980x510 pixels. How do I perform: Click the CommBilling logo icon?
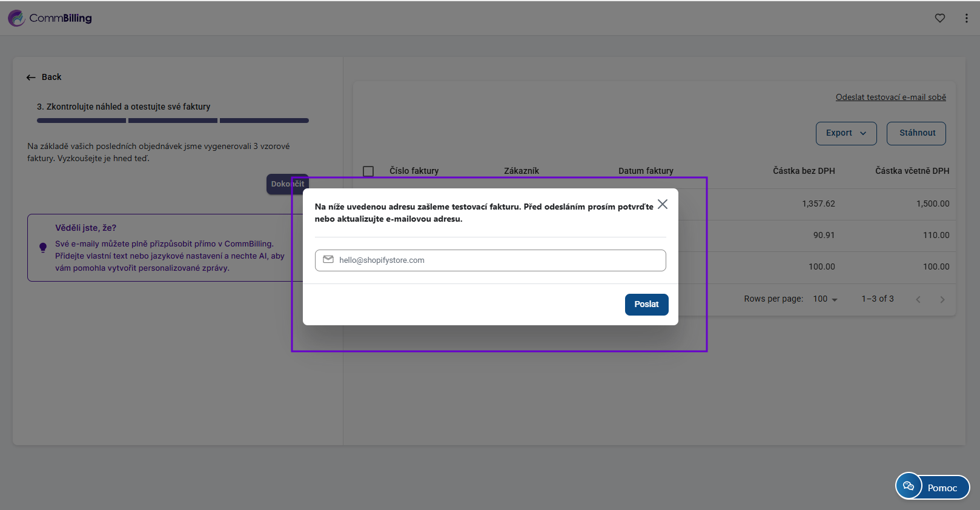(16, 18)
